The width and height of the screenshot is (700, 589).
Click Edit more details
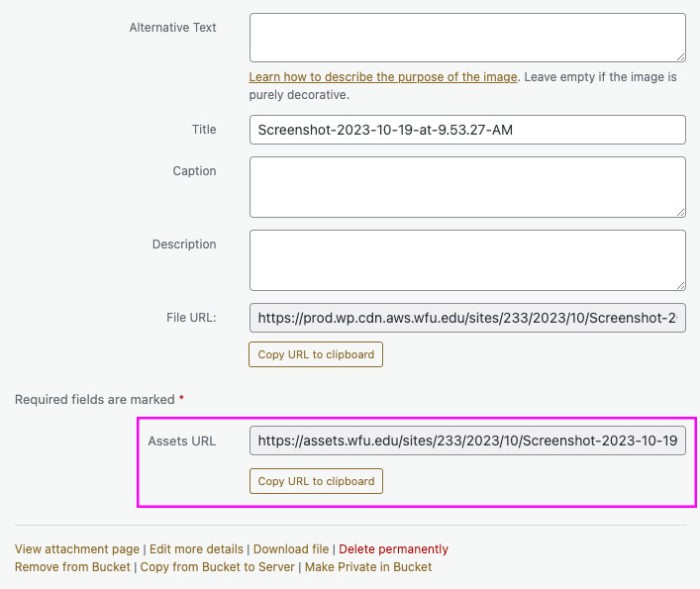point(196,548)
